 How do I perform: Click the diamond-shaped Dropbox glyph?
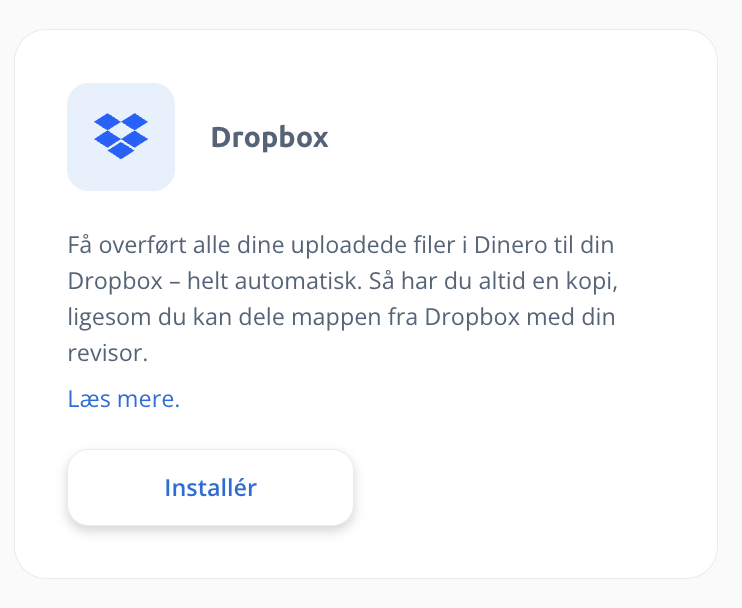[121, 136]
